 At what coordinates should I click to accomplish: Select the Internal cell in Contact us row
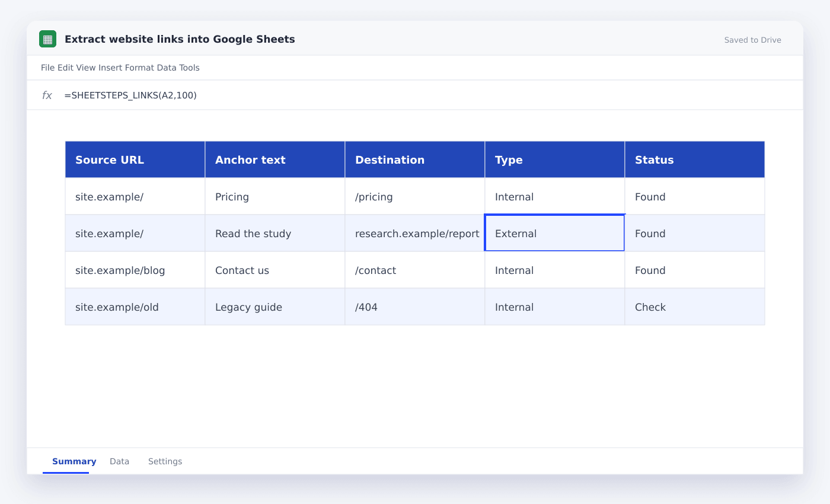pos(555,270)
